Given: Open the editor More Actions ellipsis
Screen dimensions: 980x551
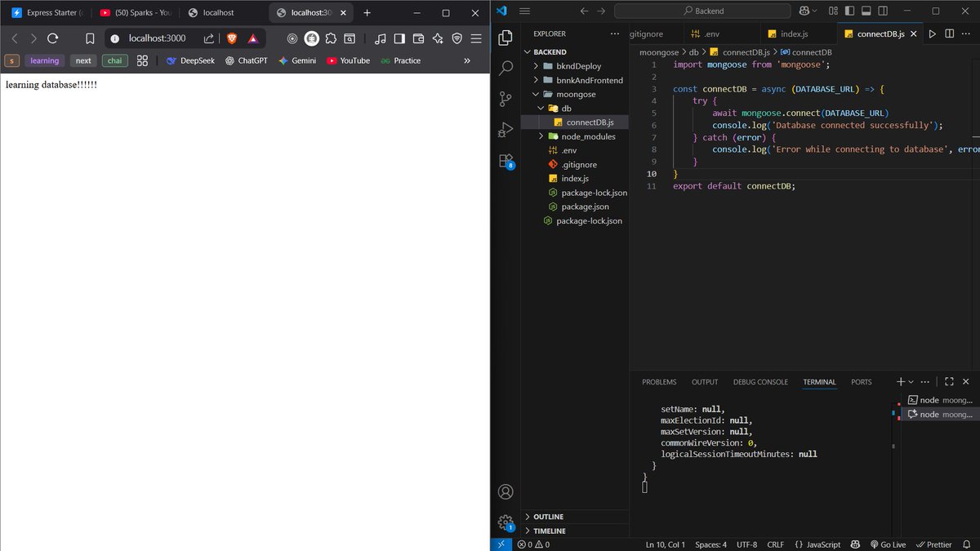Looking at the screenshot, I should click(968, 34).
